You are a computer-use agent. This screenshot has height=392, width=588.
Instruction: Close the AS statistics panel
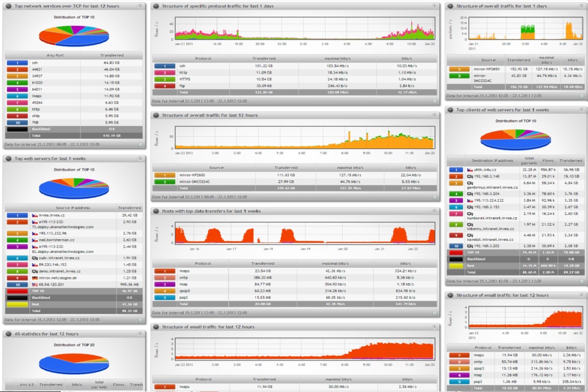[141, 333]
